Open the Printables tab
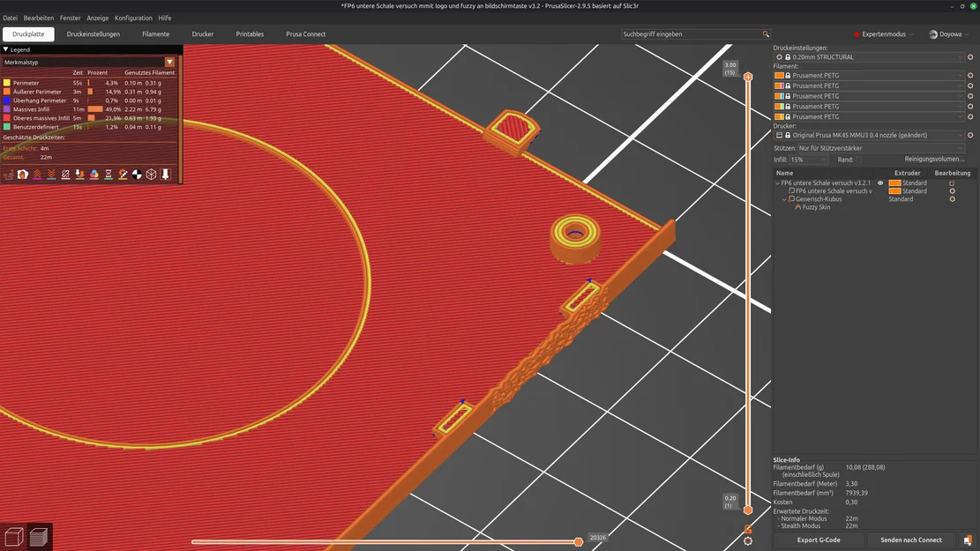Viewport: 980px width, 551px height. [250, 34]
